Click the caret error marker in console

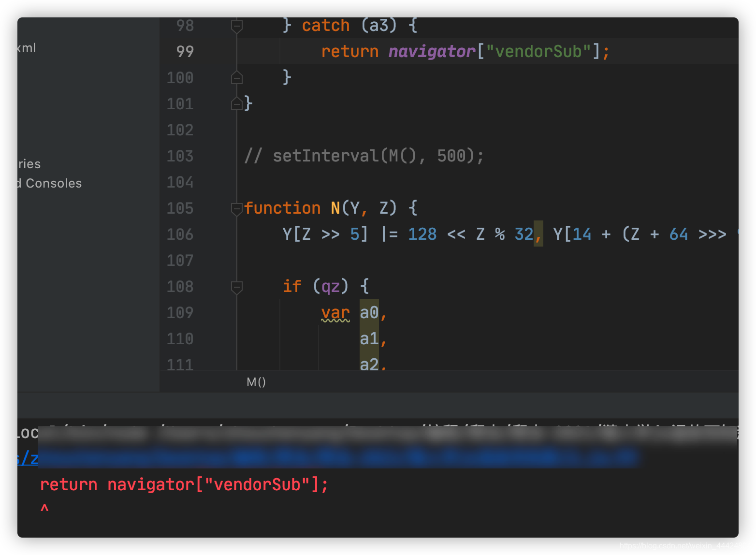point(44,509)
